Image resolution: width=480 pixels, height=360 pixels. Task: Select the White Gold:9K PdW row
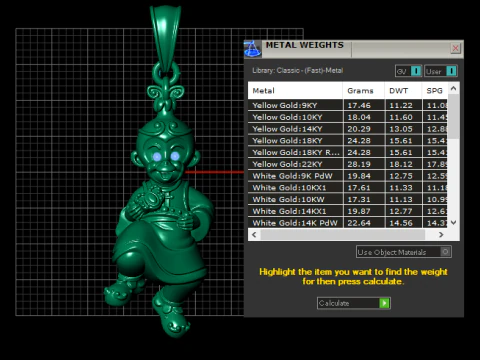point(348,176)
